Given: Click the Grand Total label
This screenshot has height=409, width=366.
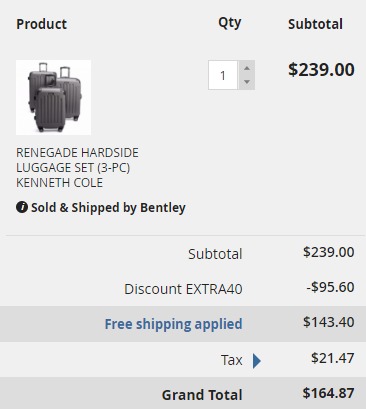Looking at the screenshot, I should click(x=202, y=395).
